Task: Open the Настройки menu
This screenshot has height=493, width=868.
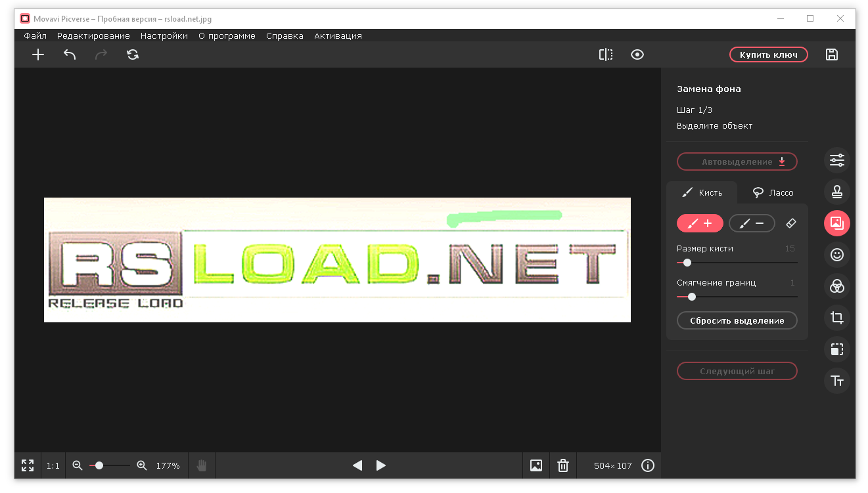Action: click(x=164, y=36)
